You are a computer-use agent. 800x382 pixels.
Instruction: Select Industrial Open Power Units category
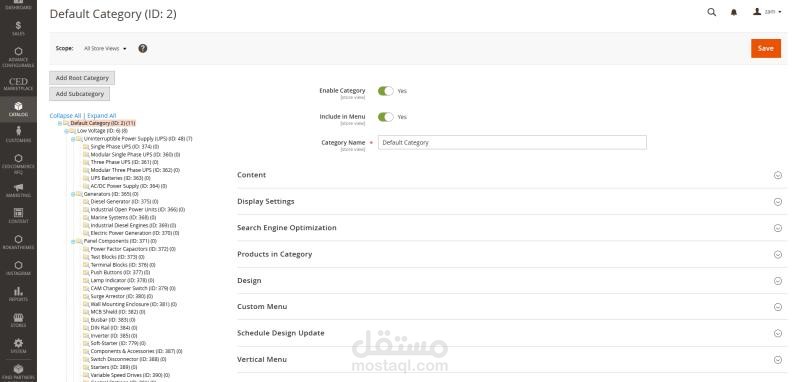click(x=137, y=210)
